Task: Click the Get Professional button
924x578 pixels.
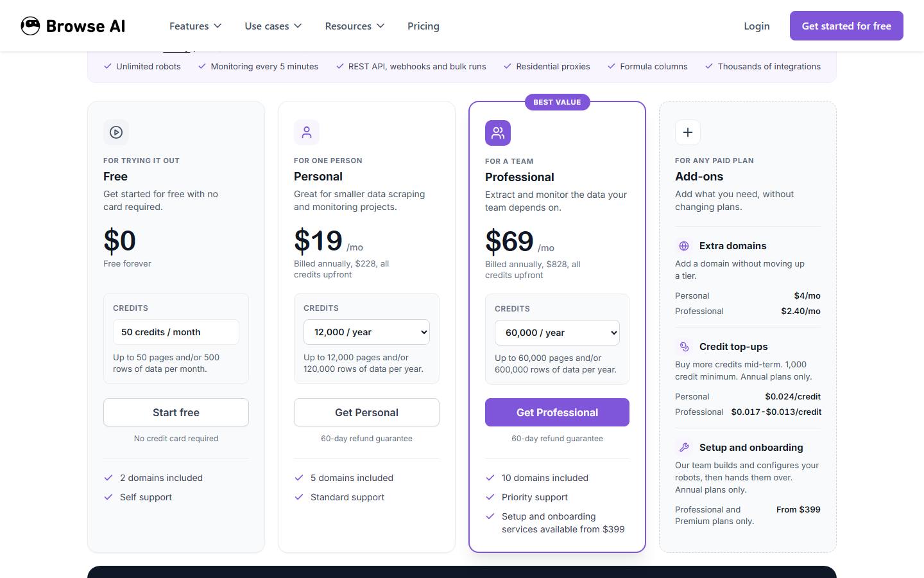Action: pos(557,412)
